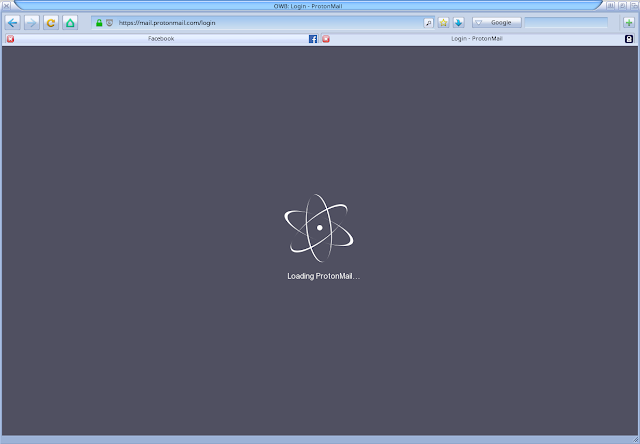
Task: Go forward with the right arrow button
Action: tap(32, 22)
